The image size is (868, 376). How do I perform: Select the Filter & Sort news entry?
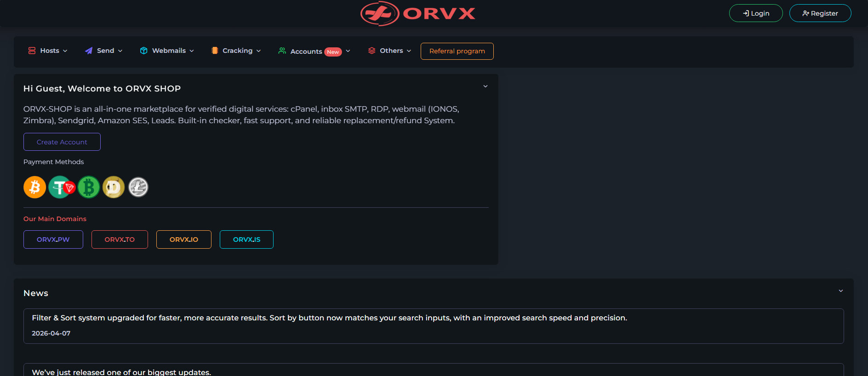click(434, 326)
